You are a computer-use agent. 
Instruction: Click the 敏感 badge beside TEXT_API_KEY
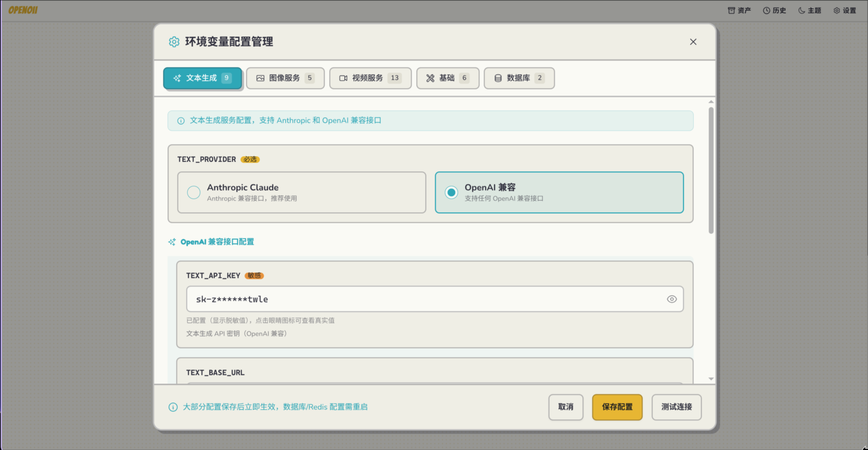tap(254, 276)
